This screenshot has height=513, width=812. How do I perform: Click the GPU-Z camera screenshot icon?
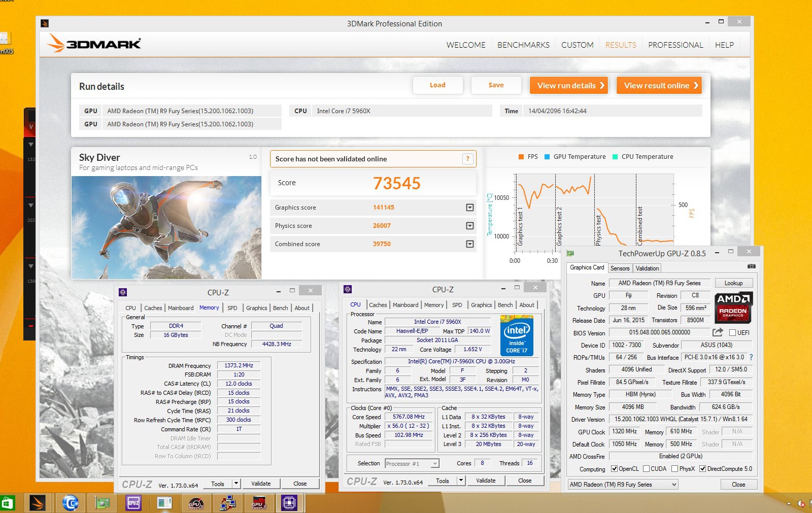pos(752,266)
